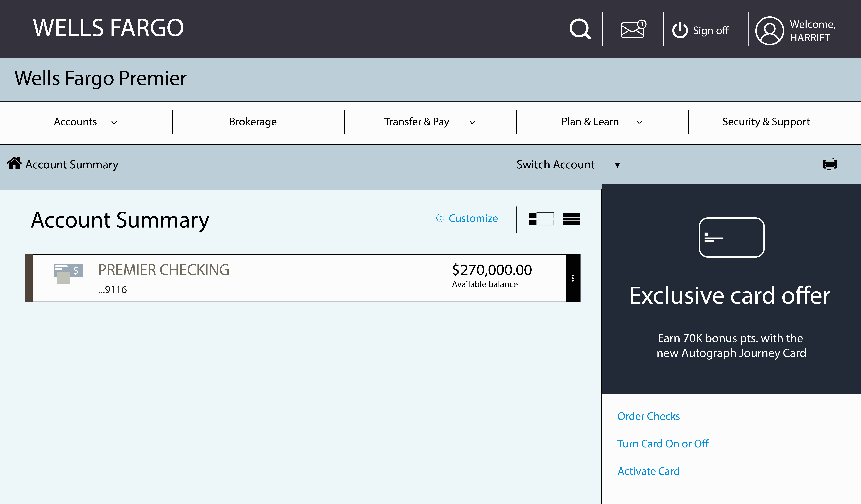Click the WELLS FARGO logo

pos(108,28)
